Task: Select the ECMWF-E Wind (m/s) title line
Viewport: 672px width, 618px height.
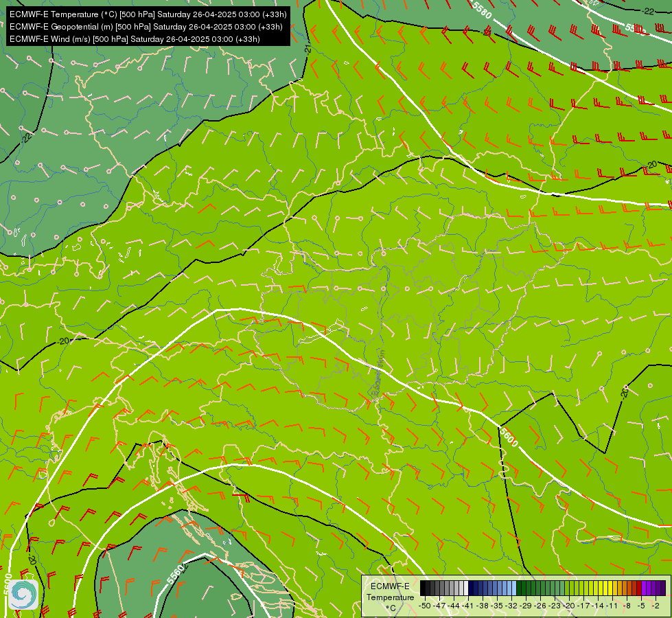Action: [x=135, y=39]
